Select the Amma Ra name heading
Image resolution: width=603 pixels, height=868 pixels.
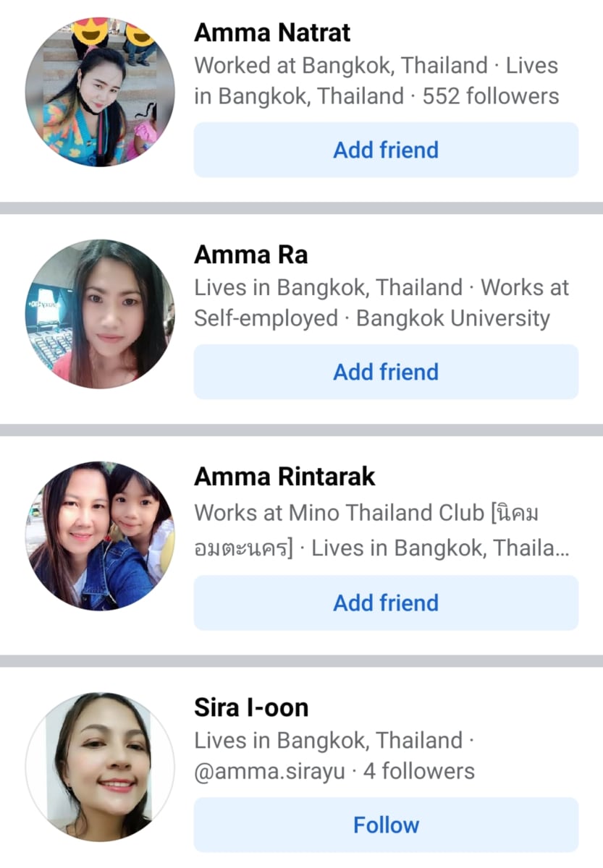pos(251,255)
